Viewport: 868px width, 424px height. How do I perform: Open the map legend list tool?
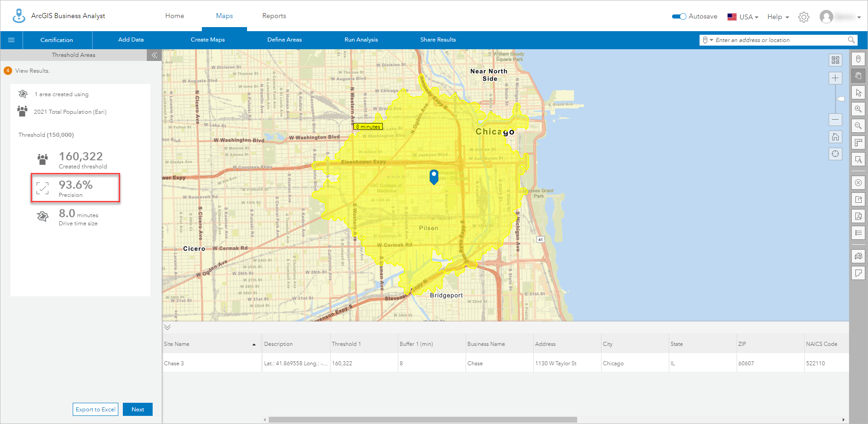tap(858, 233)
